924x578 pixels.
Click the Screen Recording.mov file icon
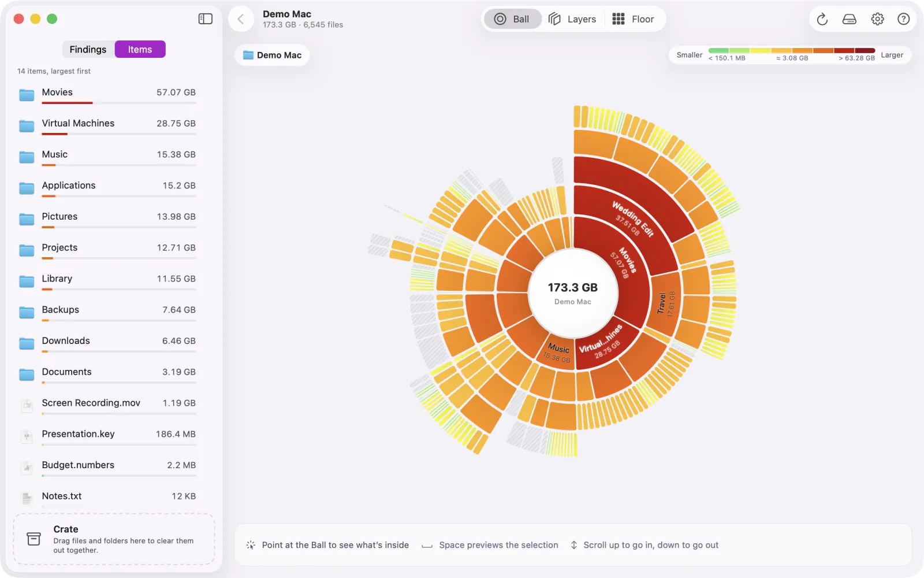pyautogui.click(x=27, y=405)
